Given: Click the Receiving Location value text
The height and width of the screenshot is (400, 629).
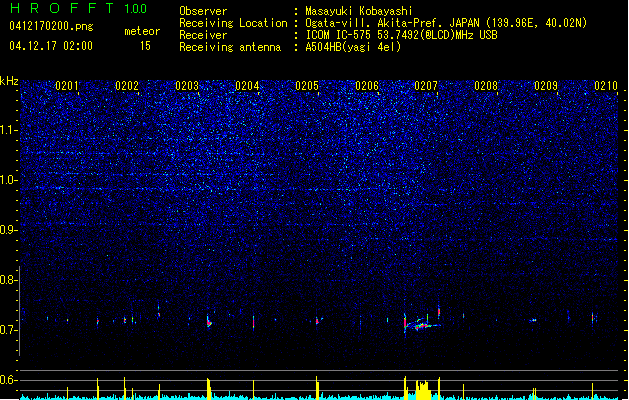Looking at the screenshot, I should 446,23.
